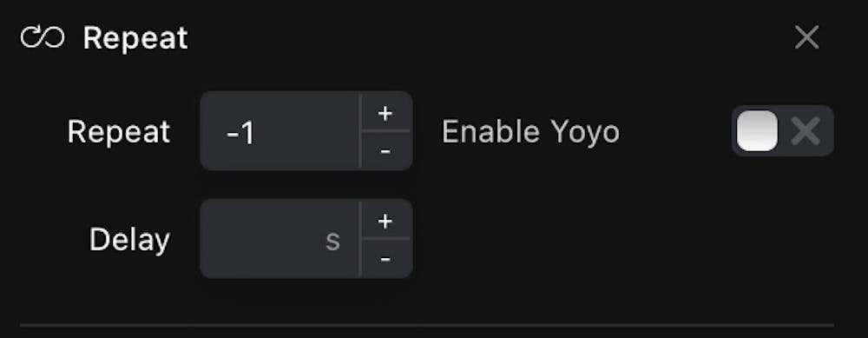The image size is (868, 338).
Task: Click into the empty Delay input field
Action: click(x=280, y=239)
